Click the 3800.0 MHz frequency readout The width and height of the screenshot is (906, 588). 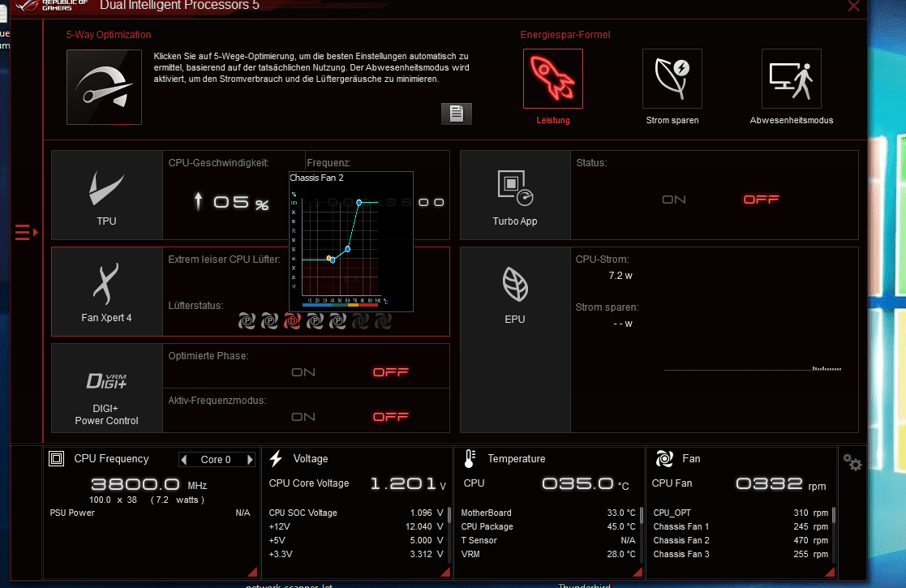coord(148,484)
